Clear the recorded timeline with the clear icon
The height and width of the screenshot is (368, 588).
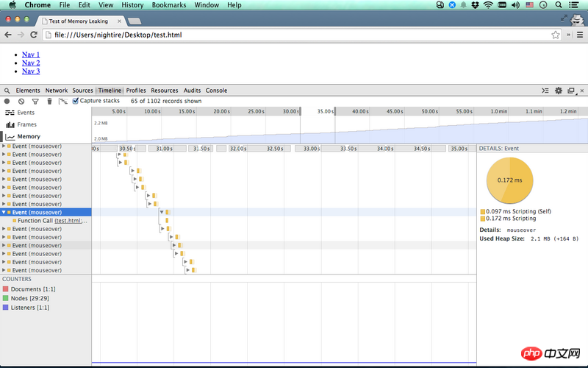[21, 101]
